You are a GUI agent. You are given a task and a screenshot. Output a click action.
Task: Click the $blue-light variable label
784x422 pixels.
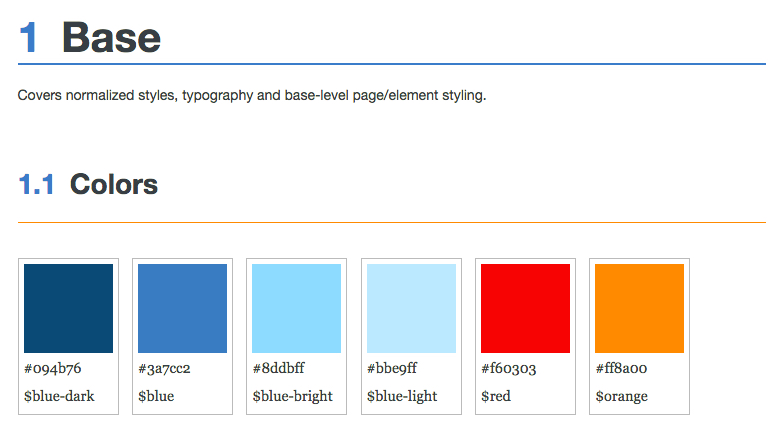click(402, 396)
